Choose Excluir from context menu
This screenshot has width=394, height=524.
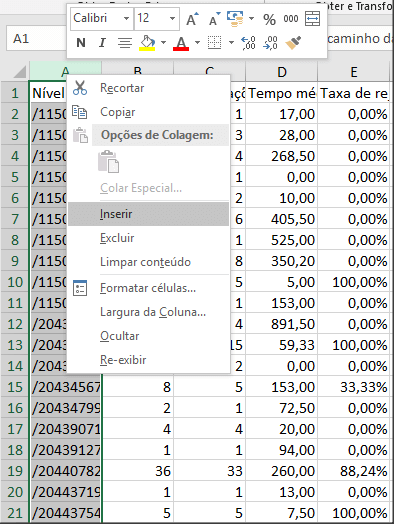(148, 238)
